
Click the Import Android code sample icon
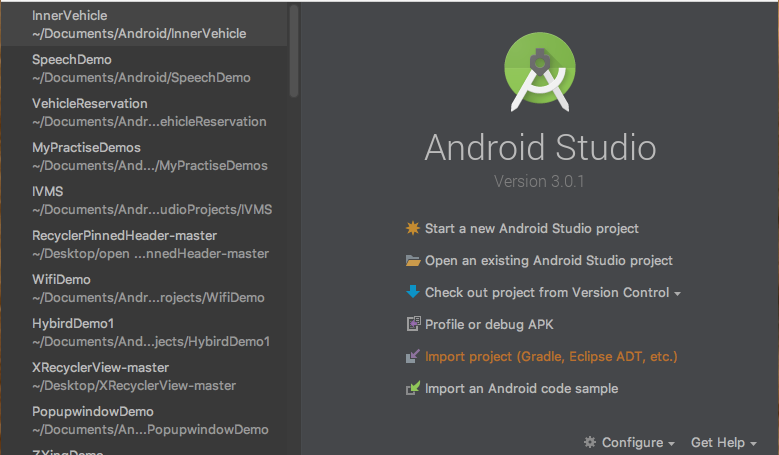tap(412, 388)
